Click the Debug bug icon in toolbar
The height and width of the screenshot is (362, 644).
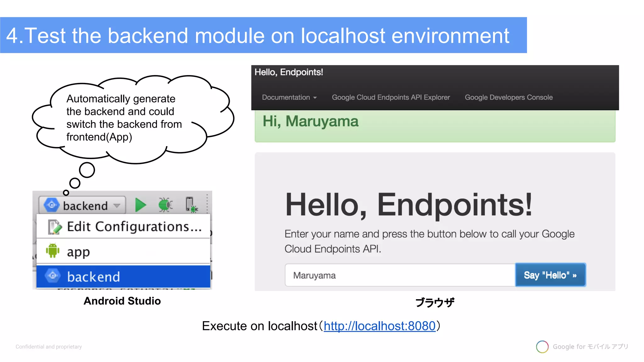point(165,205)
